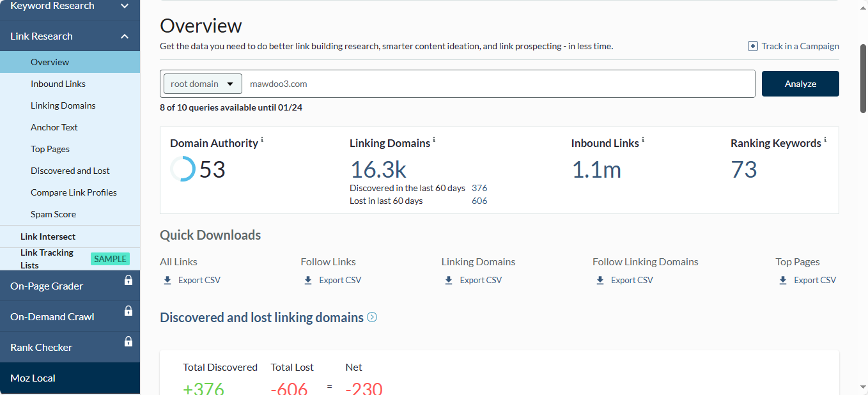This screenshot has height=395, width=868.
Task: Export CSV for Linking Domains
Action: tap(481, 280)
